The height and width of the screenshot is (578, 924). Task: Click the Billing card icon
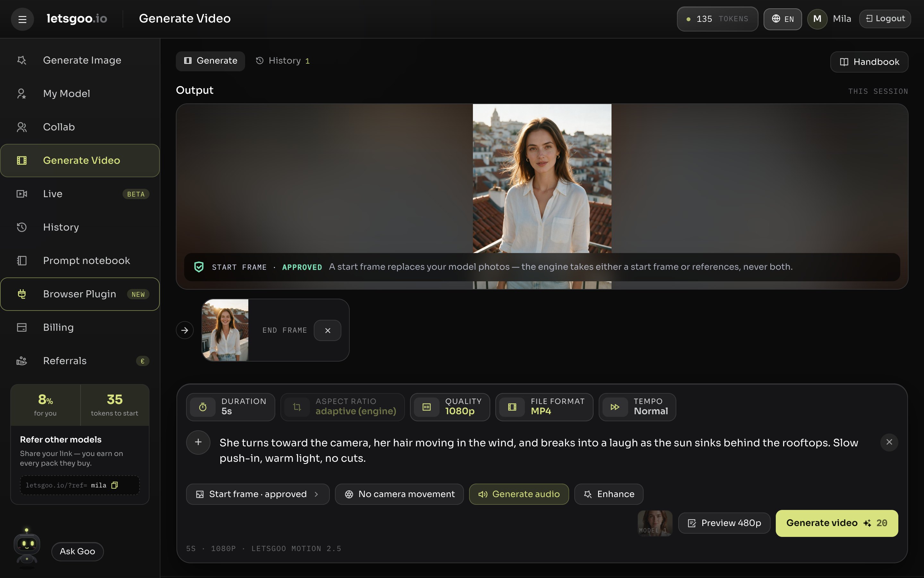[x=22, y=328]
